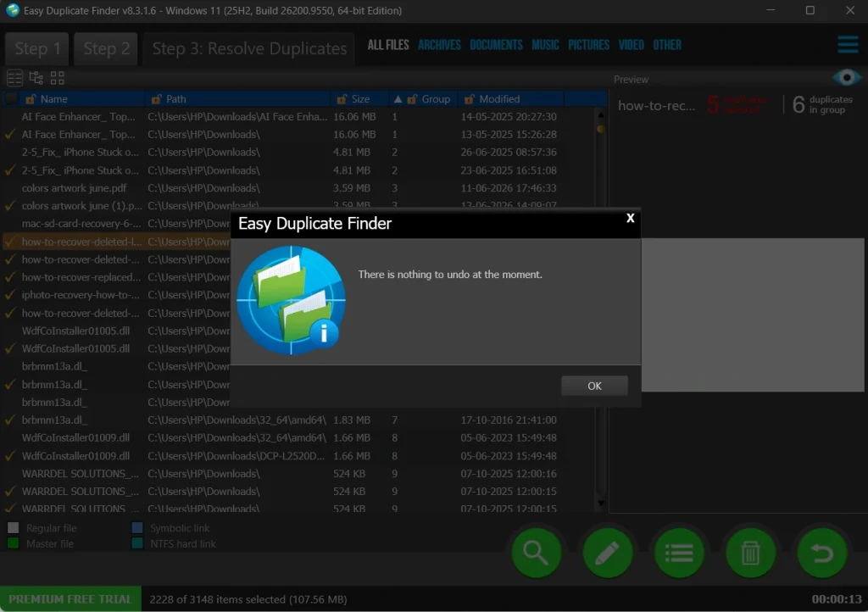Click the NTFS hard link teal swatch
The height and width of the screenshot is (612, 868).
coord(137,543)
